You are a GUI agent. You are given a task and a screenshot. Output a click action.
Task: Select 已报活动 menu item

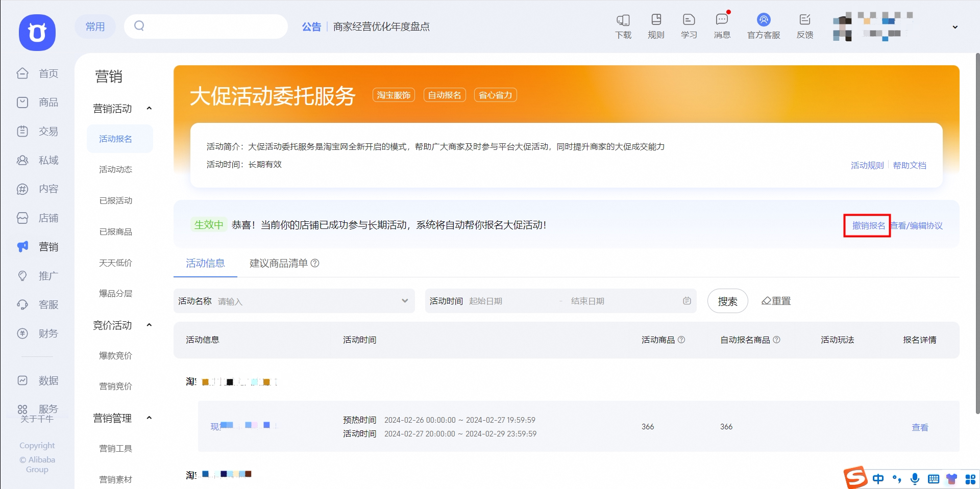pyautogui.click(x=116, y=201)
